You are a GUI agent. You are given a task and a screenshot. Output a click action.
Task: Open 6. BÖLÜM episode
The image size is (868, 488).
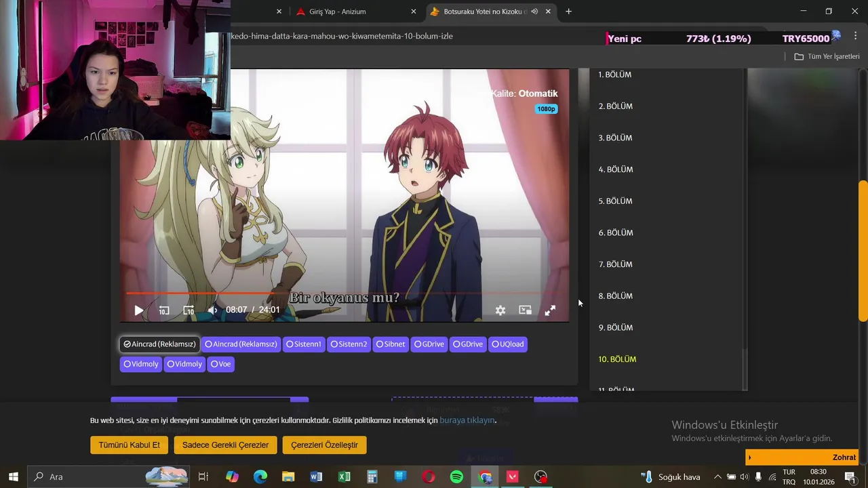[x=616, y=232]
